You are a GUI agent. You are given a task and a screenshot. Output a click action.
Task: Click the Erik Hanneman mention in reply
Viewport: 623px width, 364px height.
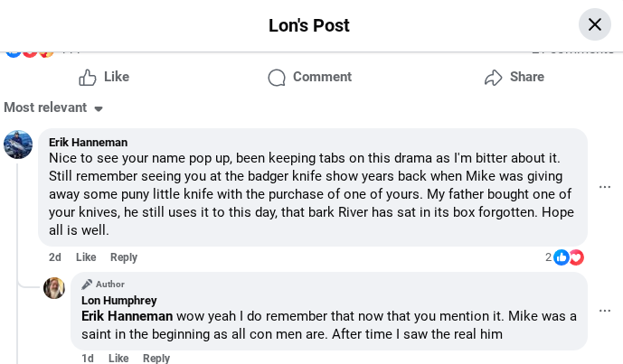[127, 316]
